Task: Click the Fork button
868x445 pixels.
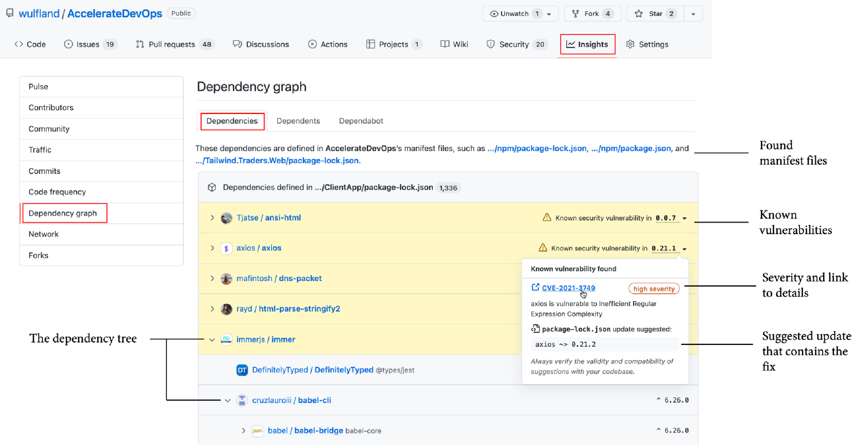Action: click(x=592, y=14)
